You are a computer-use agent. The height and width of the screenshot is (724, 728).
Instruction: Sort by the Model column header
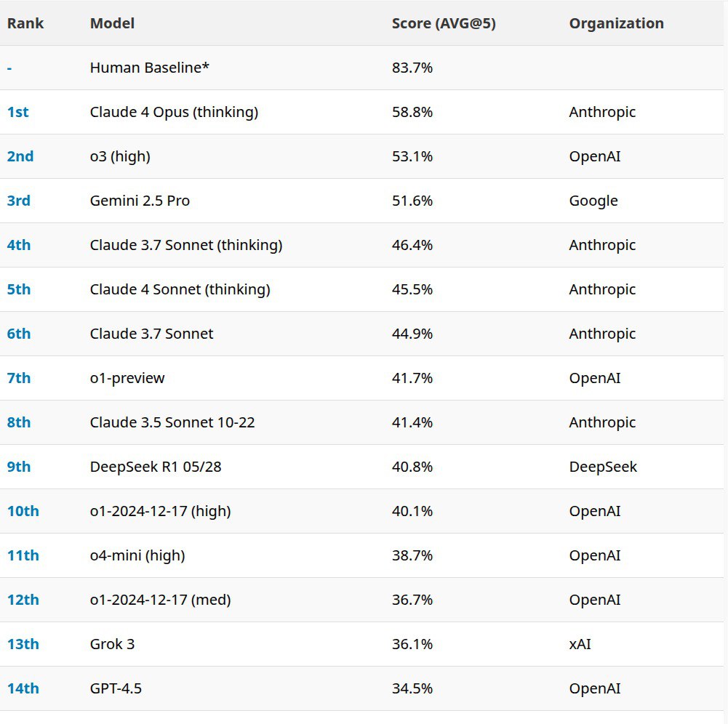click(112, 23)
